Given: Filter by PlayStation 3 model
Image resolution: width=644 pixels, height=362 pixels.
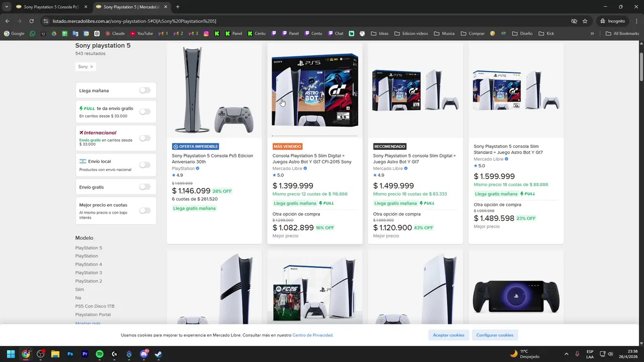Looking at the screenshot, I should click(x=89, y=273).
